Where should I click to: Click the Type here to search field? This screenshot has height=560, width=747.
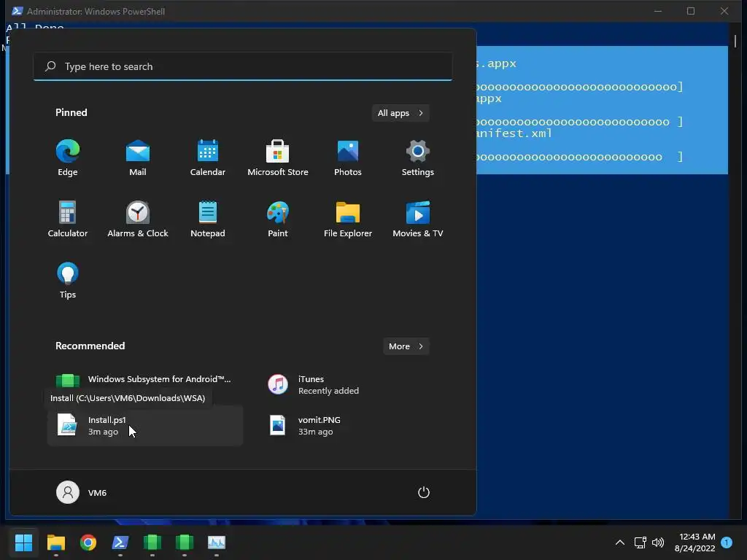242,66
